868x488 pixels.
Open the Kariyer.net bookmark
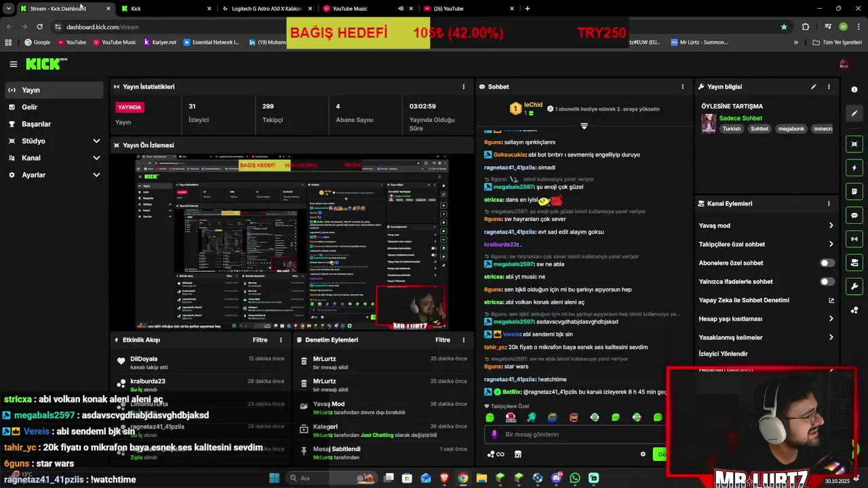[160, 42]
